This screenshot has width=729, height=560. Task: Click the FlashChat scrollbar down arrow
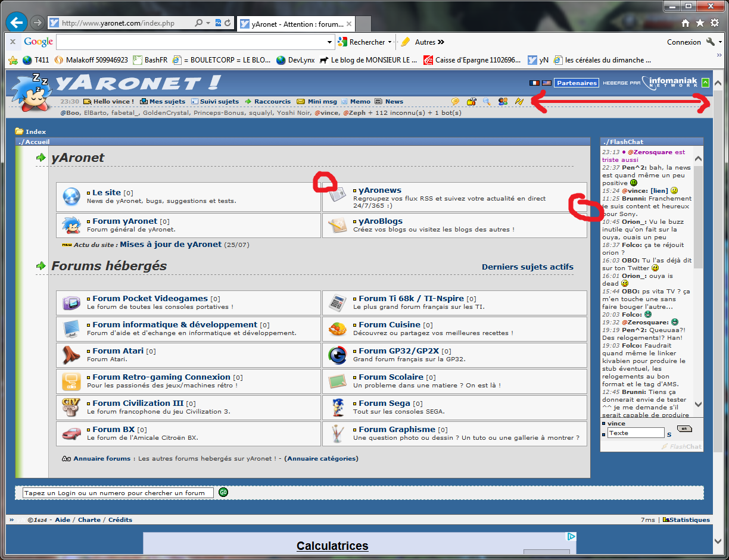(699, 404)
